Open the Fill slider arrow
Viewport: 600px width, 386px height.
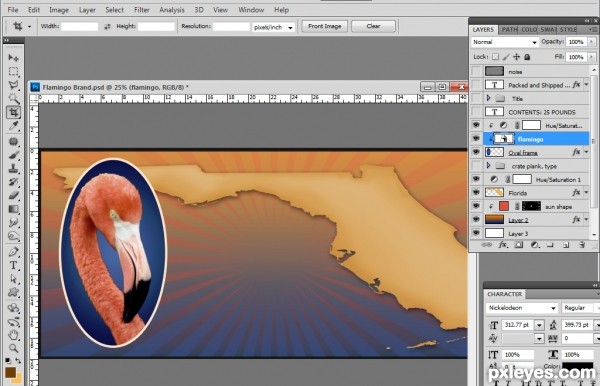coord(592,57)
